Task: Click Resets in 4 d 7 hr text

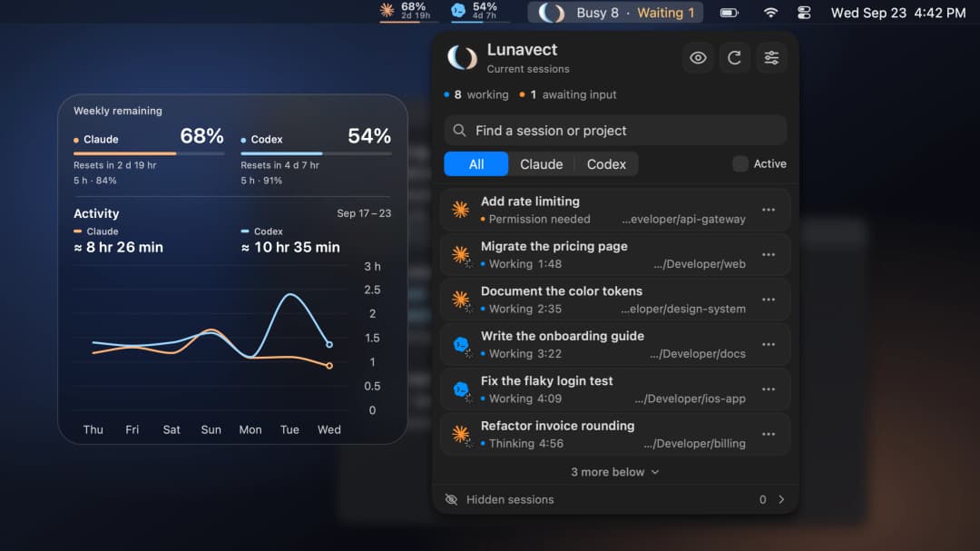Action: [280, 165]
